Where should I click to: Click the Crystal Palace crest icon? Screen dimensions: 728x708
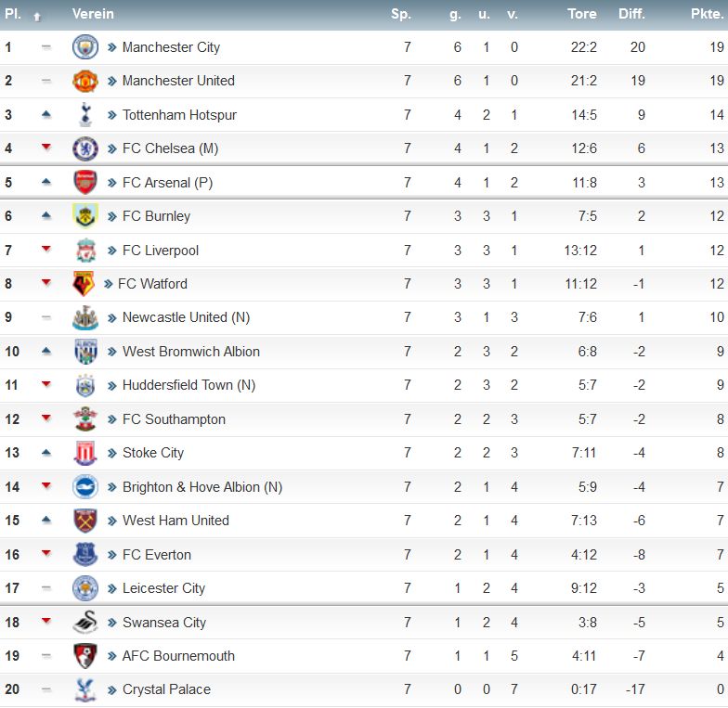click(x=85, y=689)
